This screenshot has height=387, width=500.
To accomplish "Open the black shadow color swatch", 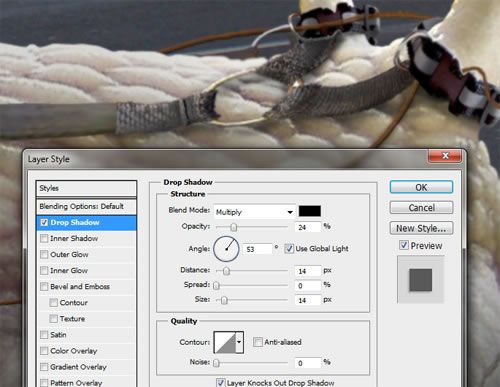I will [310, 211].
